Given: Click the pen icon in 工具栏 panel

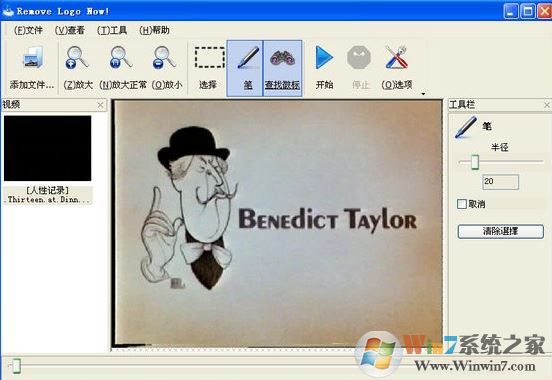Looking at the screenshot, I should point(465,127).
